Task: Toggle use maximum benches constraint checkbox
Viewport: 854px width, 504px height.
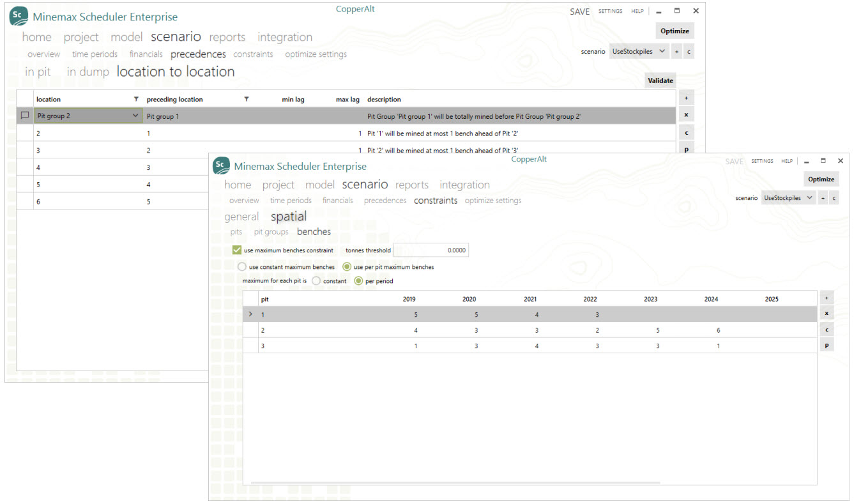Action: pos(236,250)
